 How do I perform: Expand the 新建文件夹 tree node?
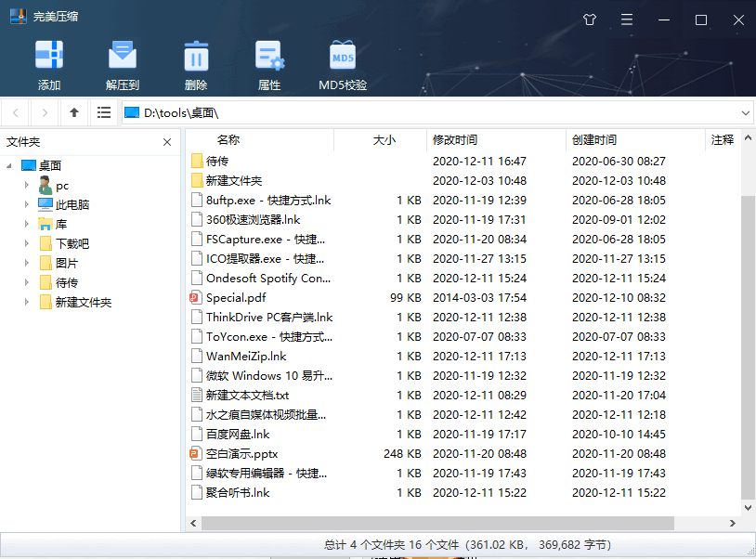pos(27,302)
